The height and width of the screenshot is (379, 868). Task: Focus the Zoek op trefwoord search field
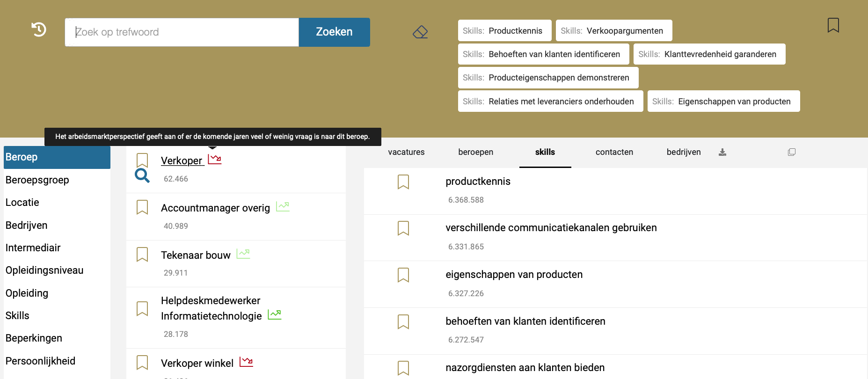pos(182,32)
